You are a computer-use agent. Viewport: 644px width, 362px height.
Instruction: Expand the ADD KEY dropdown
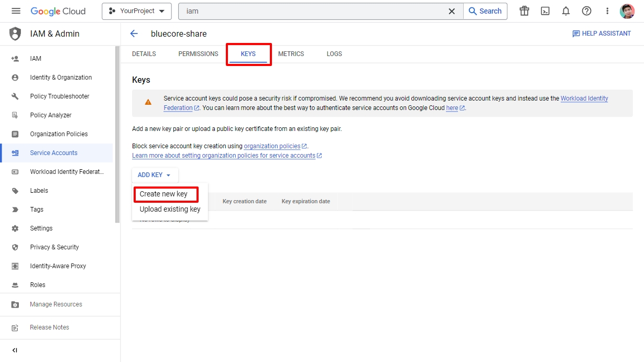tap(155, 175)
